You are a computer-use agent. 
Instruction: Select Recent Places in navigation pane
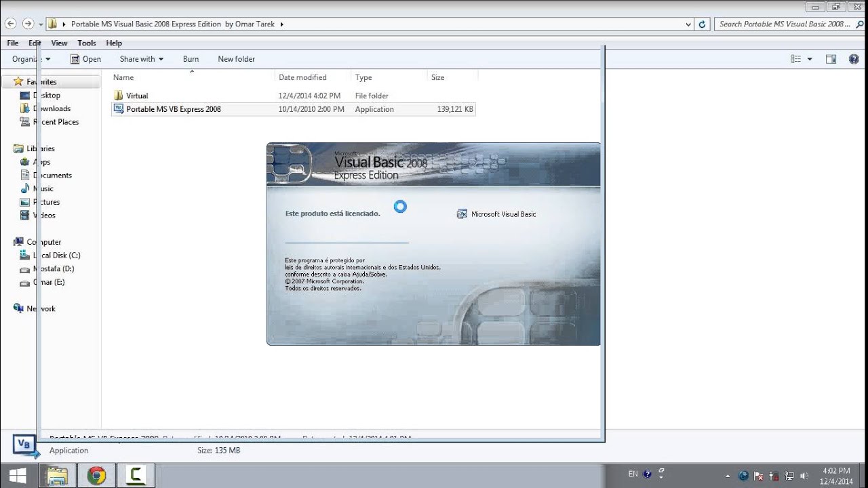coord(50,122)
